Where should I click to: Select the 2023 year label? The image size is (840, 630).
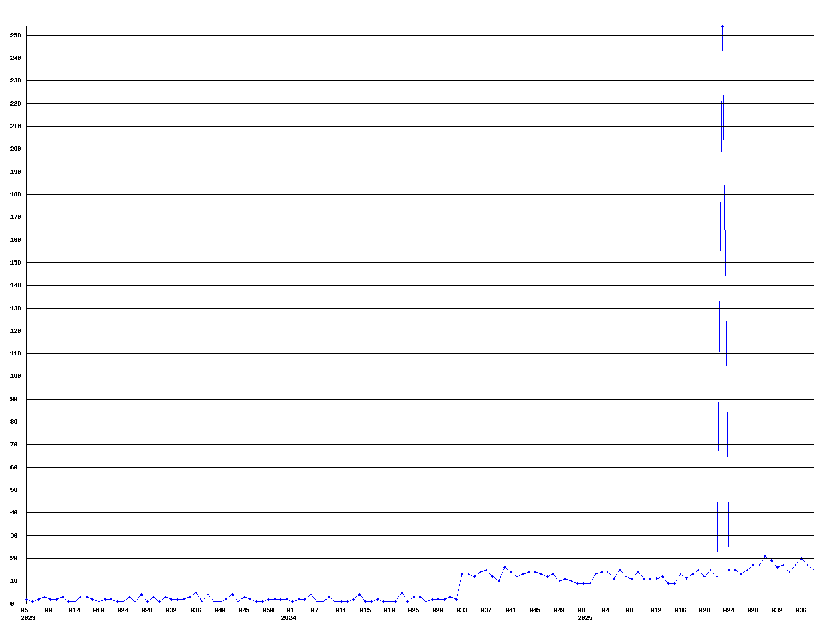28,618
